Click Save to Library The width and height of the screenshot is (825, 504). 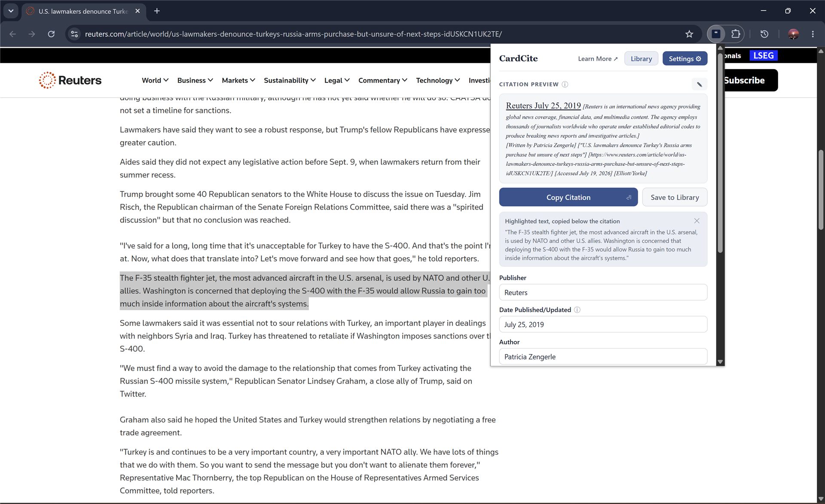click(675, 197)
